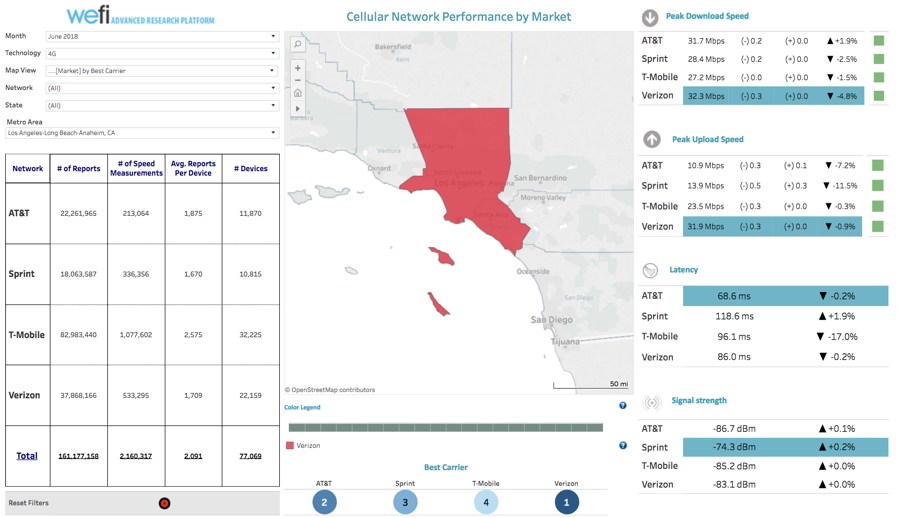
Task: Sort by the Network column header
Action: pos(27,169)
